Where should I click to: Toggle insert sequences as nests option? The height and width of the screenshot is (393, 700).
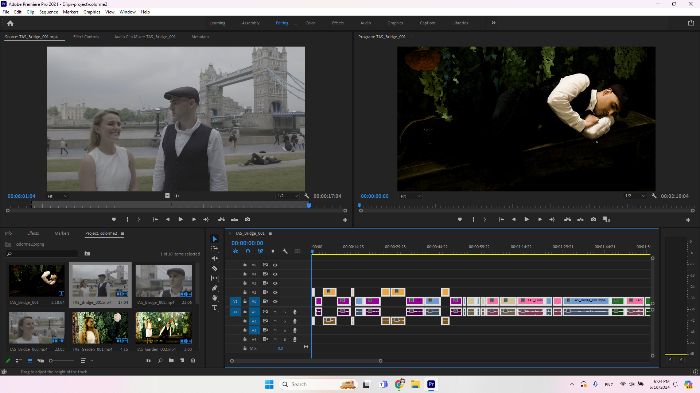click(x=235, y=251)
